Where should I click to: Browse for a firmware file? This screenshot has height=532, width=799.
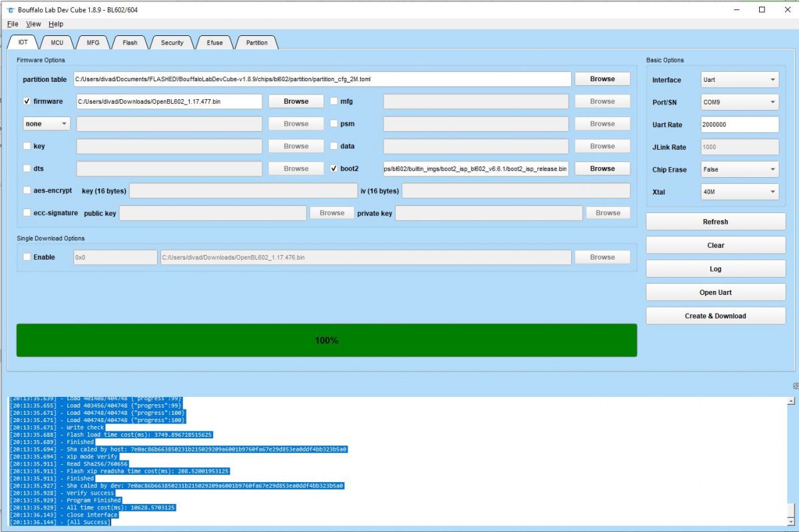tap(296, 101)
